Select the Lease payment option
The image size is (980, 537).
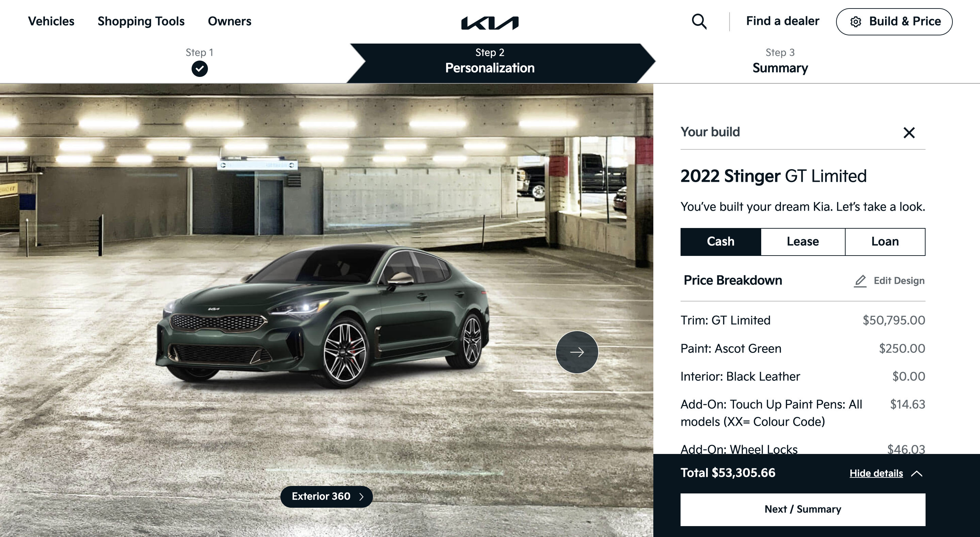coord(803,242)
